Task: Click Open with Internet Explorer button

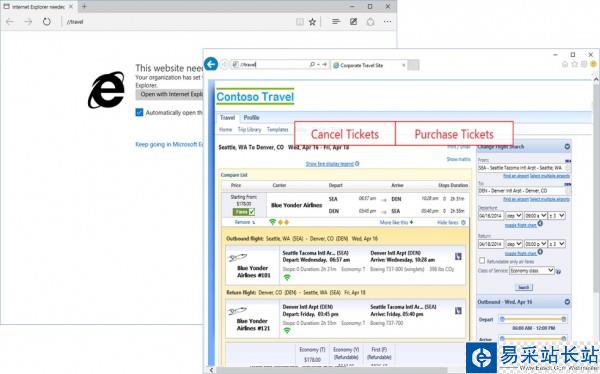Action: click(x=170, y=95)
